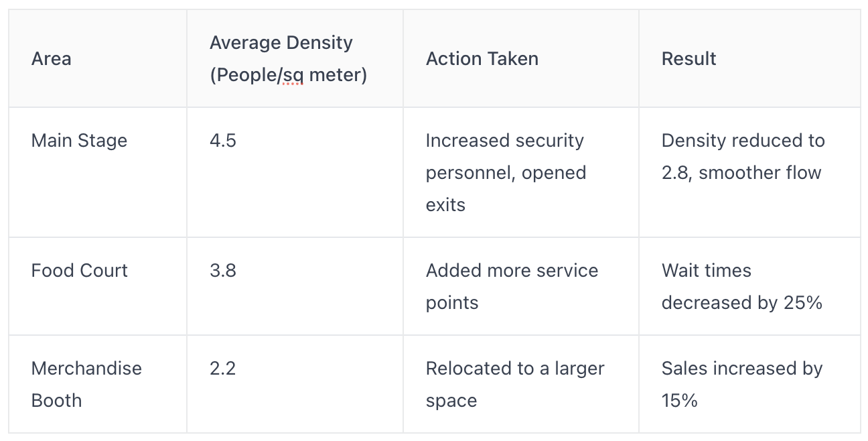Select the Result column header

(749, 58)
